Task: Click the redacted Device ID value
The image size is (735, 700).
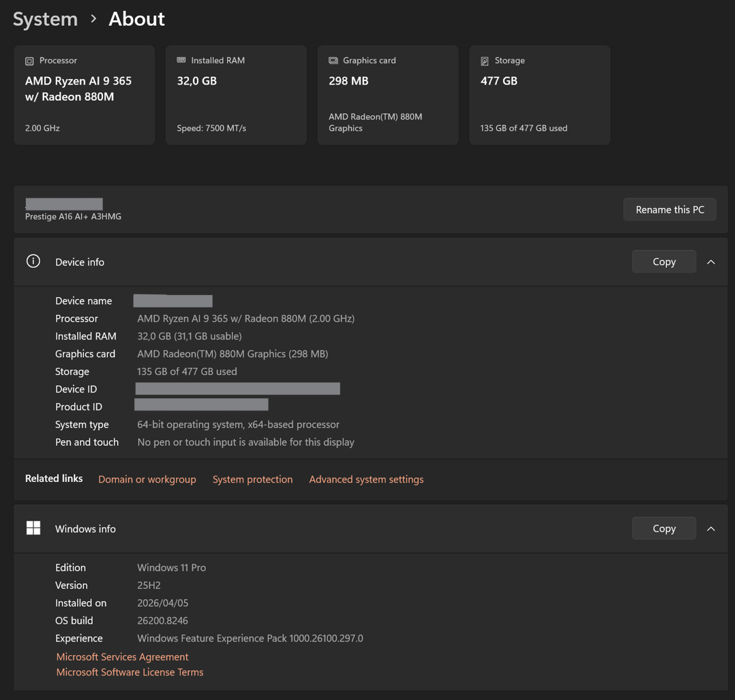Action: pyautogui.click(x=238, y=389)
